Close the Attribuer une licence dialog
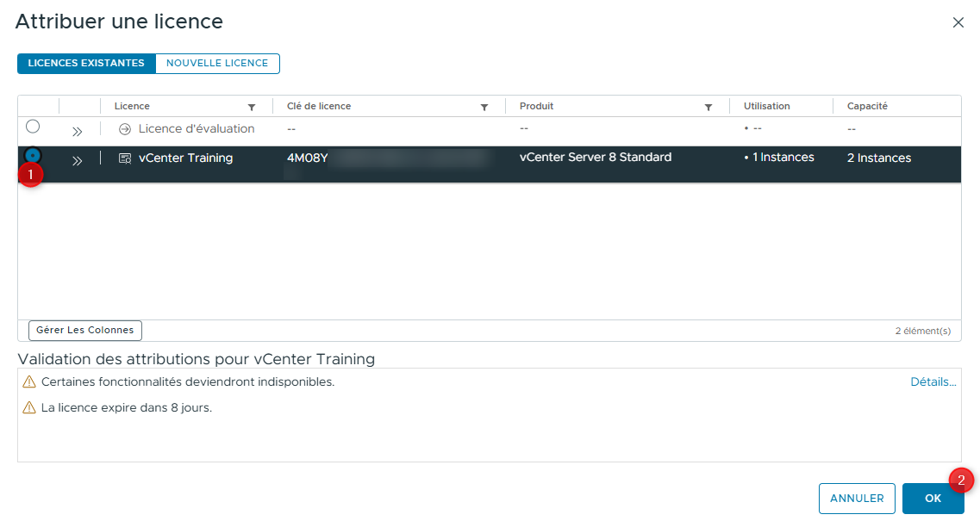The width and height of the screenshot is (980, 527). tap(958, 22)
